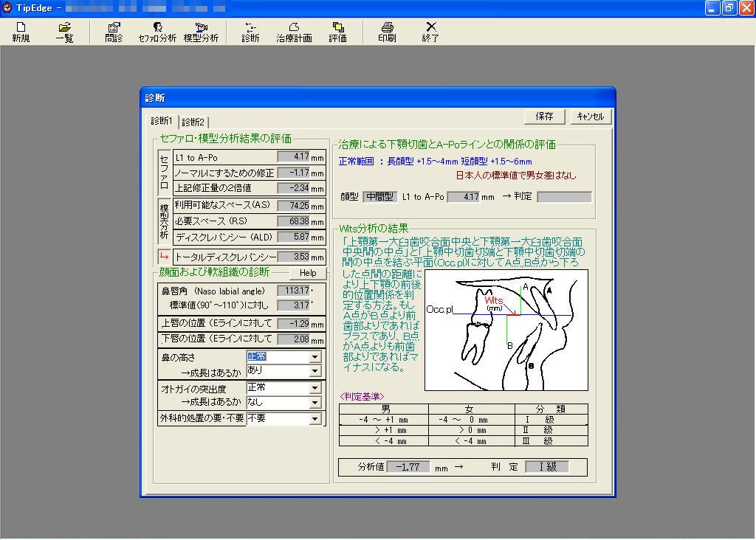Select the 診断1 tab
This screenshot has height=540, width=756.
[162, 121]
